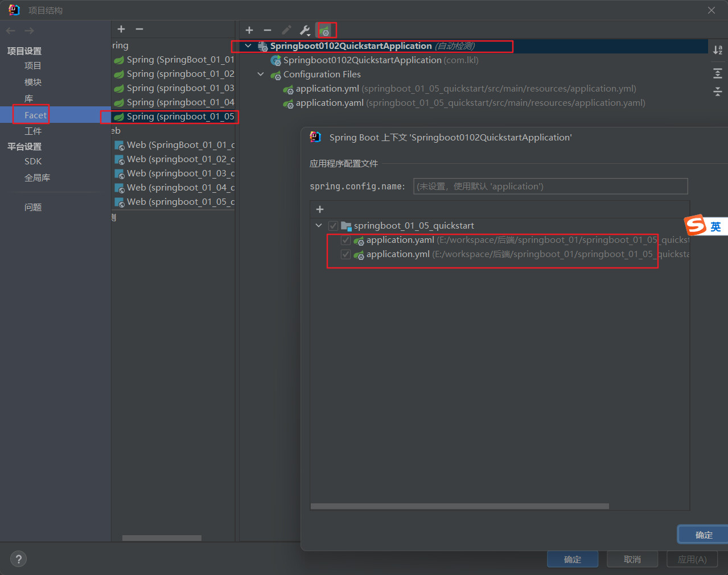
Task: Open the 工件 settings section
Action: pyautogui.click(x=33, y=131)
